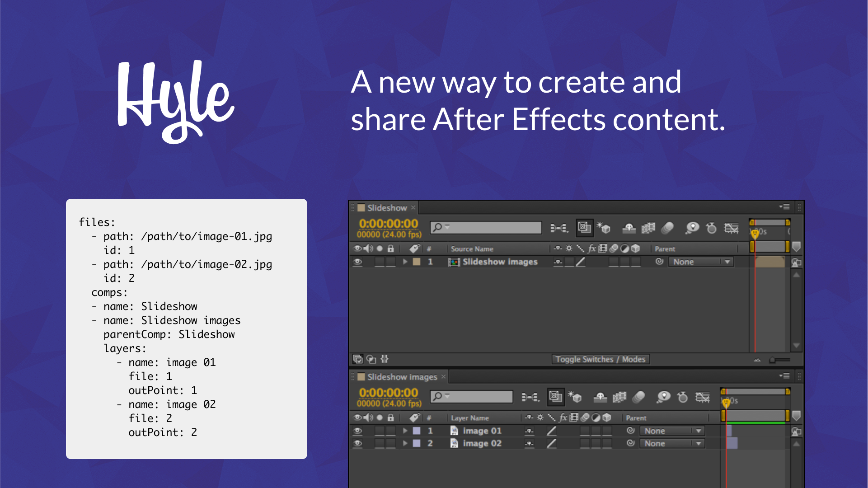
Task: Switch to the Slideshow timeline tab
Action: [387, 208]
